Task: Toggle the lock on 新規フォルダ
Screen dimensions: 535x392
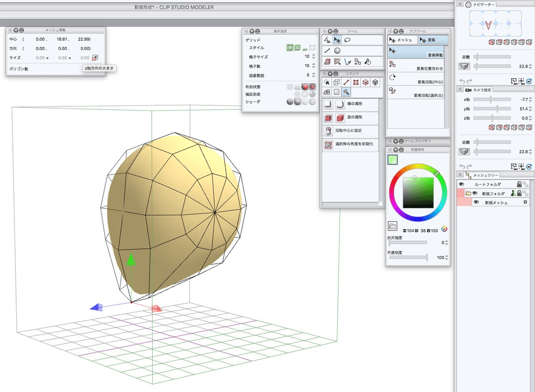Action: click(x=519, y=193)
